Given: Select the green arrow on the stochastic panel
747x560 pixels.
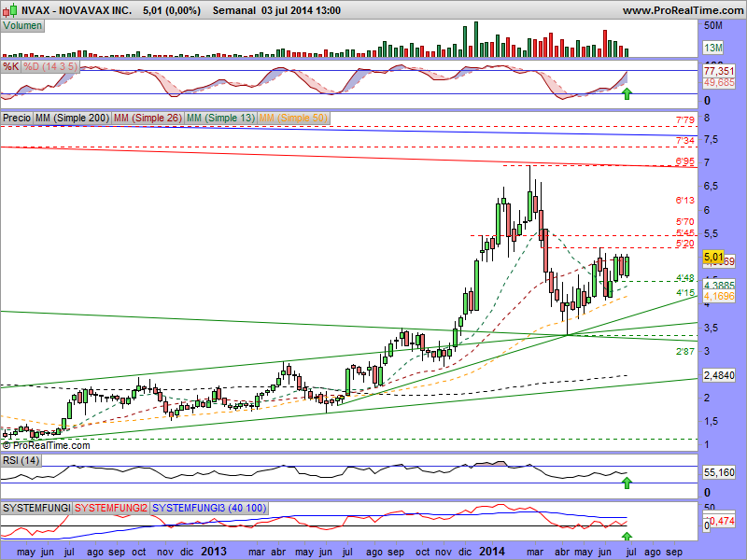Looking at the screenshot, I should [x=627, y=93].
